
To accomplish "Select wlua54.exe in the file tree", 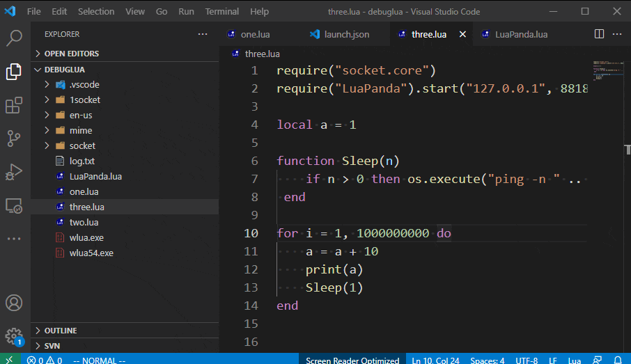I will pyautogui.click(x=125, y=253).
